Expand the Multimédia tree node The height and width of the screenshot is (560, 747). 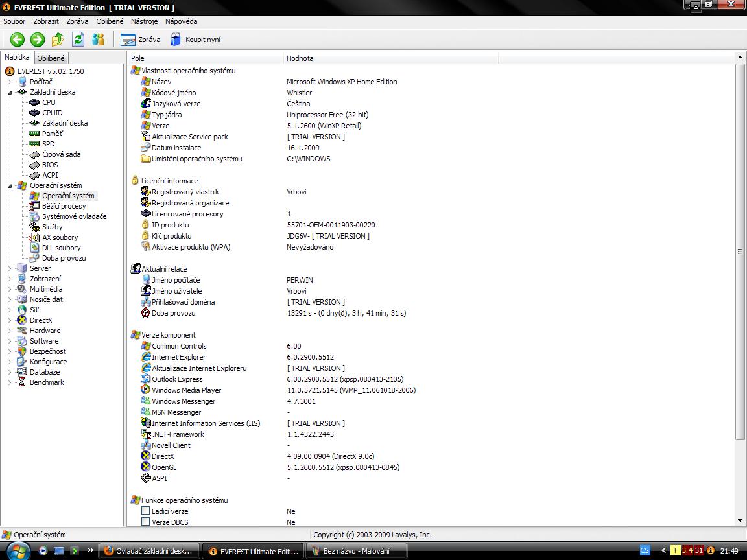click(9, 289)
